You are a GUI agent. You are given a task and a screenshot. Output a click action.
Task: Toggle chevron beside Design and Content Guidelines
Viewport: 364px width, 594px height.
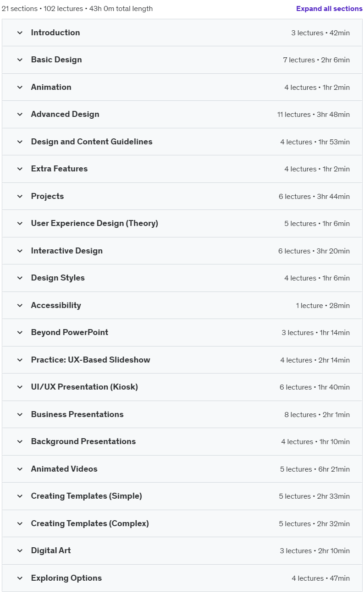click(x=20, y=142)
